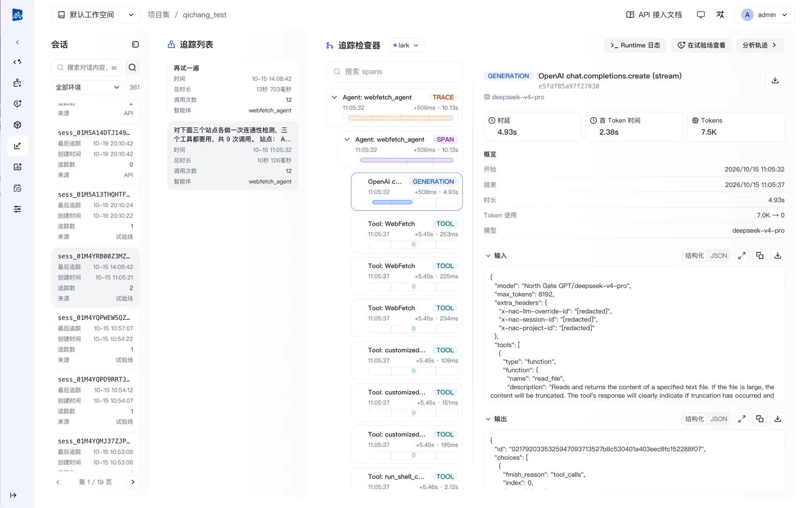Copy the output content
The image size is (812, 508).
tap(760, 419)
